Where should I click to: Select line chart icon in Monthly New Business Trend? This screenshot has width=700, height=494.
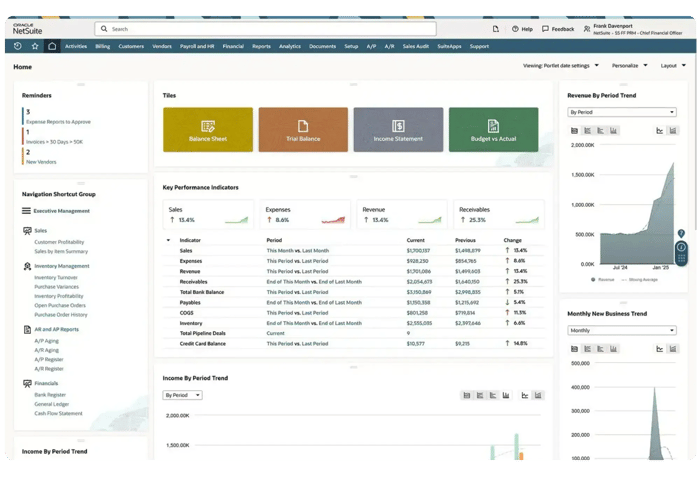coord(659,349)
